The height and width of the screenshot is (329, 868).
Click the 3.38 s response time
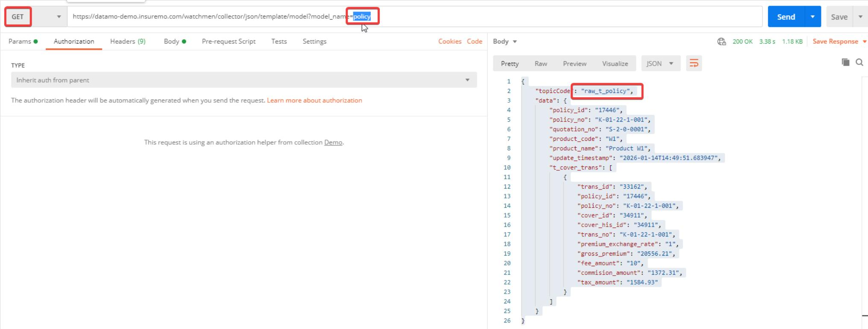point(767,41)
